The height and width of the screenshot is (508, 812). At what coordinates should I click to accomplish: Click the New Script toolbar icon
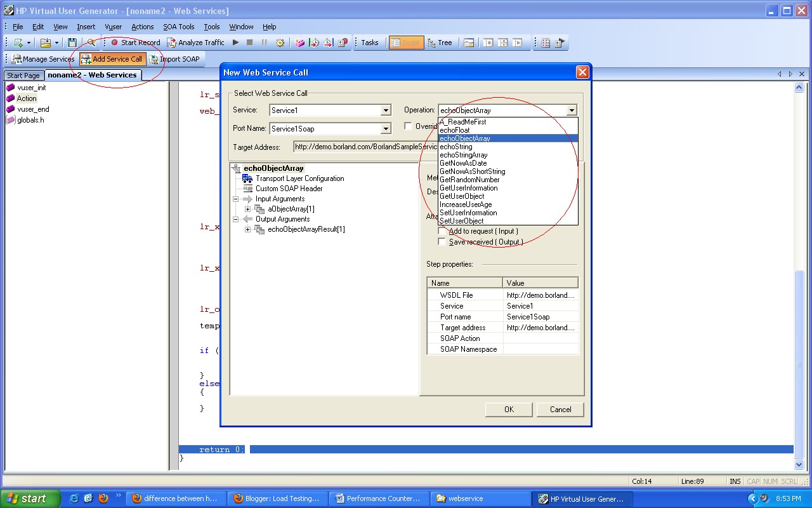point(18,43)
